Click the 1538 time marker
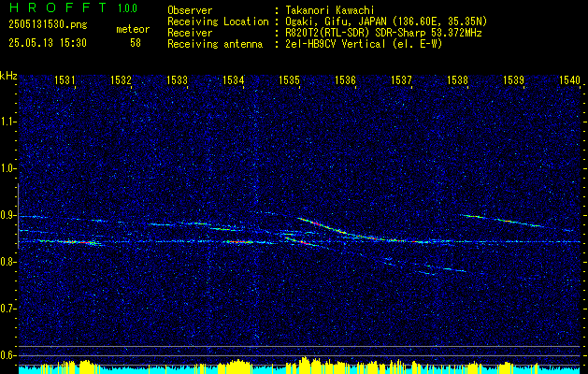 [x=457, y=79]
